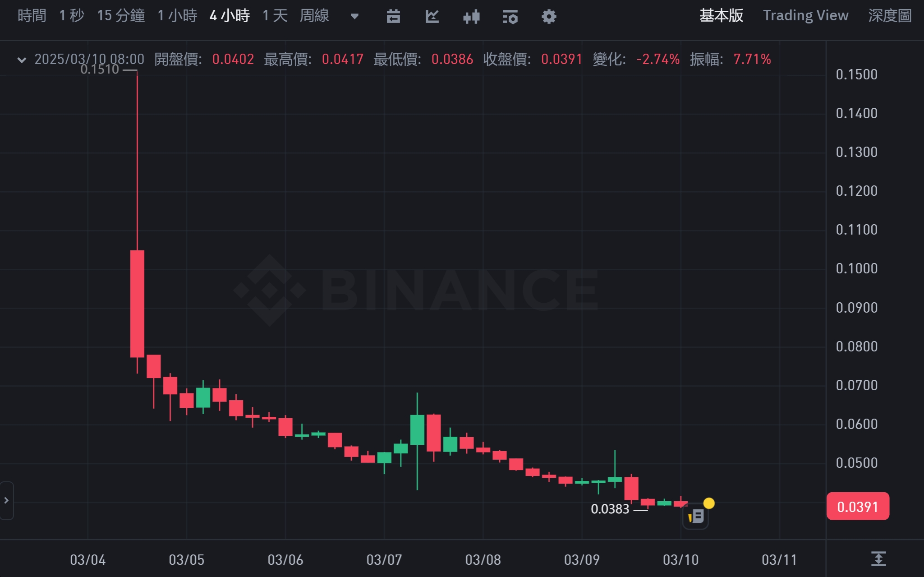Click the red 0.0391 current price label
Screen dimensions: 924x577
[857, 507]
